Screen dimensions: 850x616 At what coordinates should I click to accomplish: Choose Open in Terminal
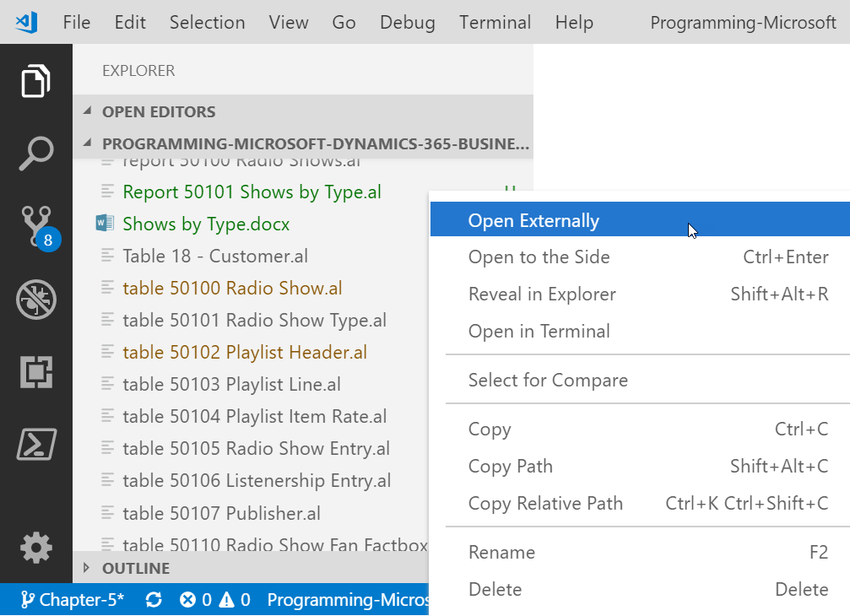[640, 331]
